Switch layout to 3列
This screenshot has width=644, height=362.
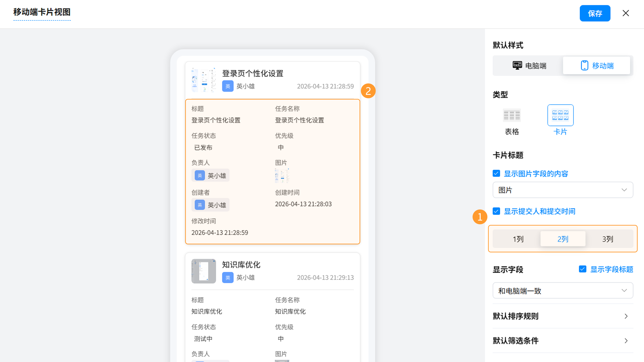coord(607,239)
